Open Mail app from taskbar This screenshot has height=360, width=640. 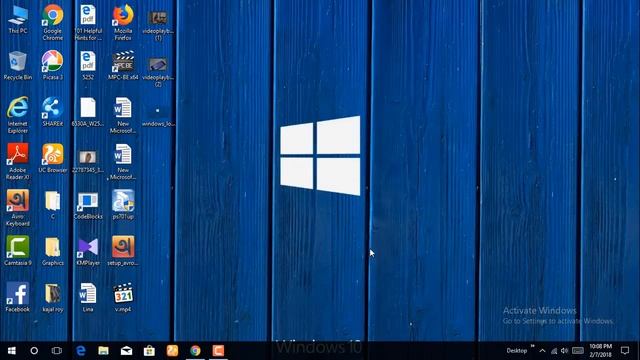(x=126, y=351)
